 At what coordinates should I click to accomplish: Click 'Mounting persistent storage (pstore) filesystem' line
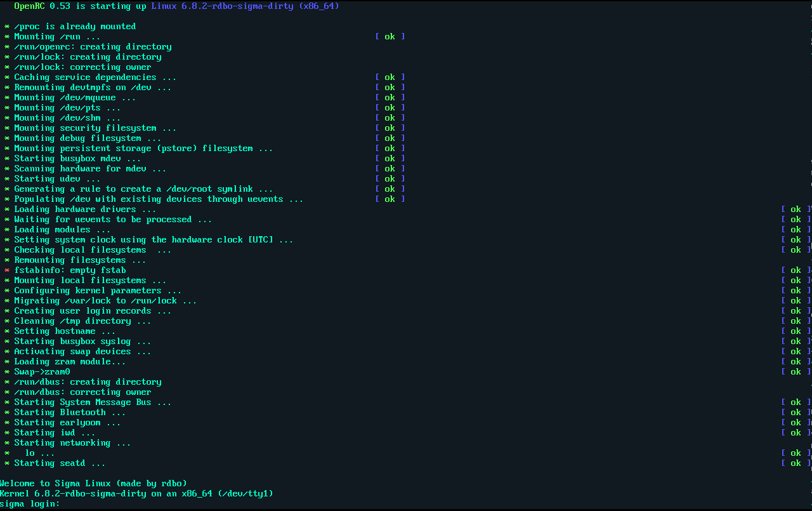tap(143, 149)
